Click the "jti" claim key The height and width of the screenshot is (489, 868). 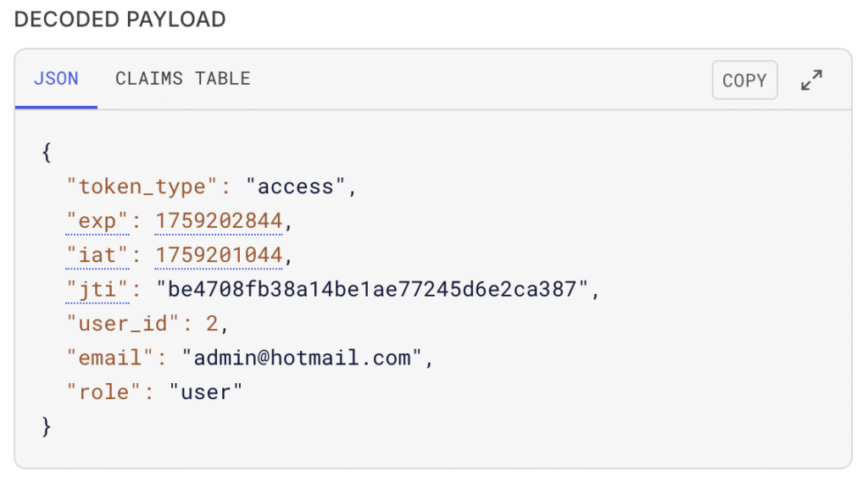click(97, 289)
